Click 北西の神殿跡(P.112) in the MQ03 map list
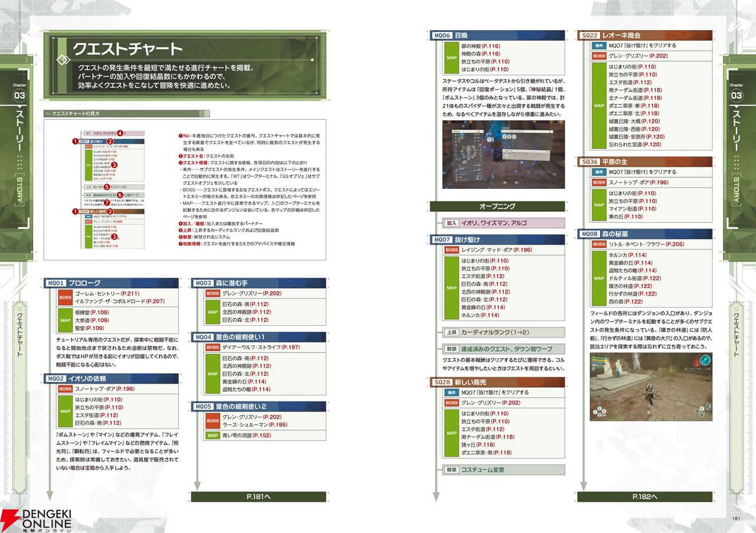 pos(246,312)
